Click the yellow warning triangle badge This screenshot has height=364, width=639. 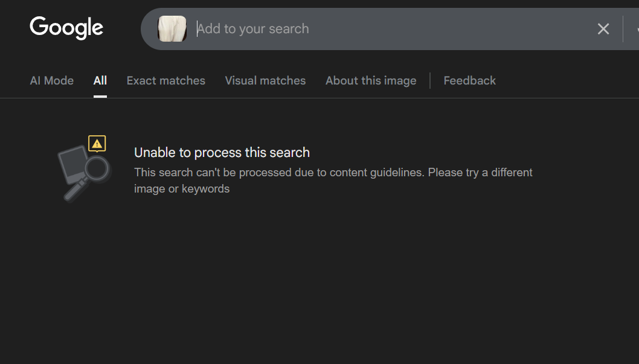pos(97,144)
